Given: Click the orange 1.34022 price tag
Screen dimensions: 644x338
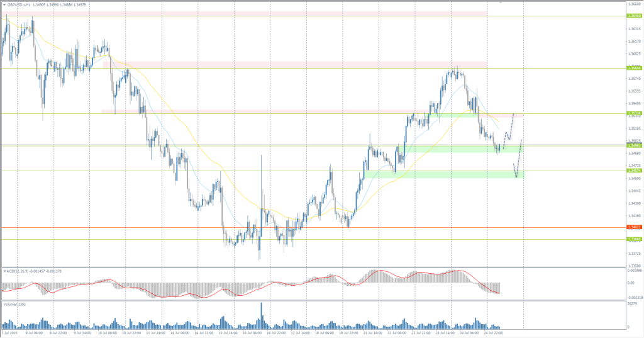Looking at the screenshot, I should click(x=633, y=227).
